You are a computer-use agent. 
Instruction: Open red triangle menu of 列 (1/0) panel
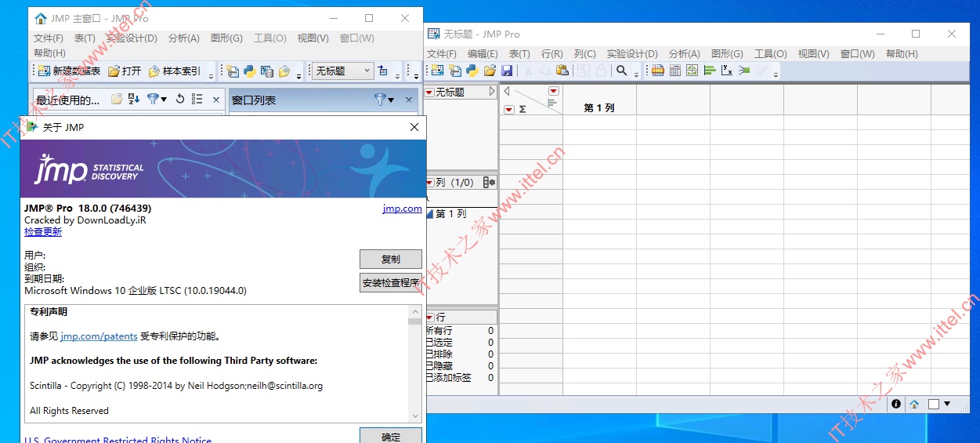click(429, 183)
